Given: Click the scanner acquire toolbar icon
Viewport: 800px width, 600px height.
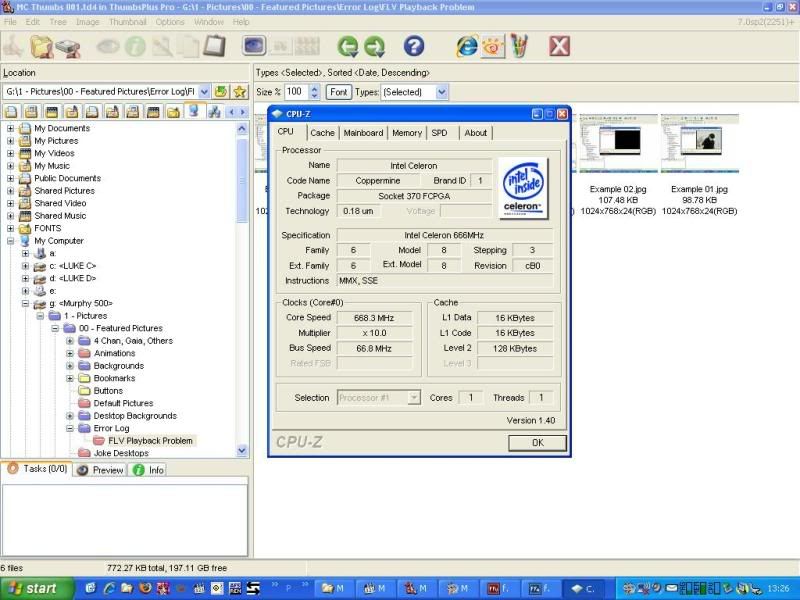Looking at the screenshot, I should click(68, 48).
